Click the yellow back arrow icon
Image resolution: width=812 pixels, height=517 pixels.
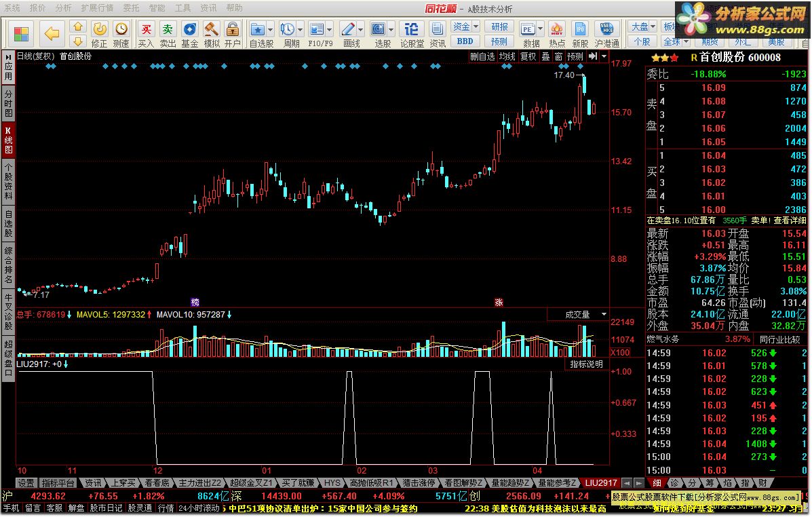point(52,34)
